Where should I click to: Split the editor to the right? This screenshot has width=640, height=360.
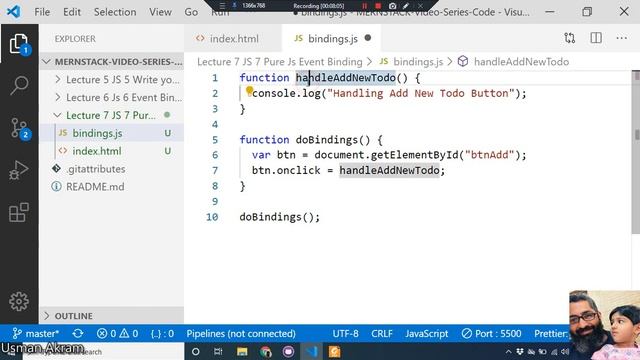click(x=596, y=38)
